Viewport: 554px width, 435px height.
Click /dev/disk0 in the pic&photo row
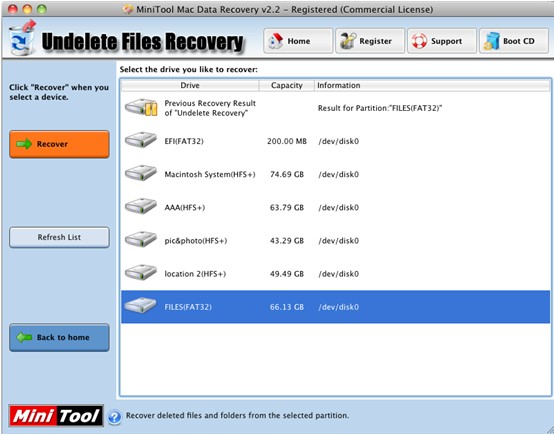(338, 241)
